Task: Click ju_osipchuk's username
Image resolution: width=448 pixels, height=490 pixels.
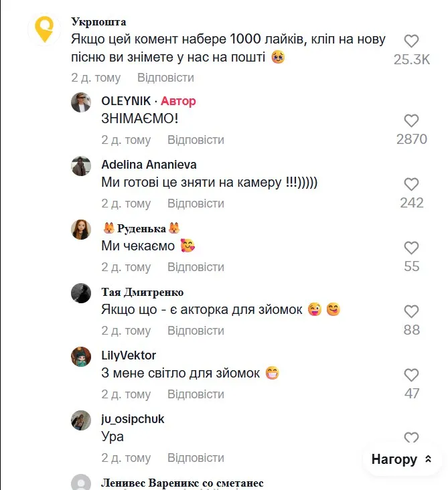Action: coord(133,419)
